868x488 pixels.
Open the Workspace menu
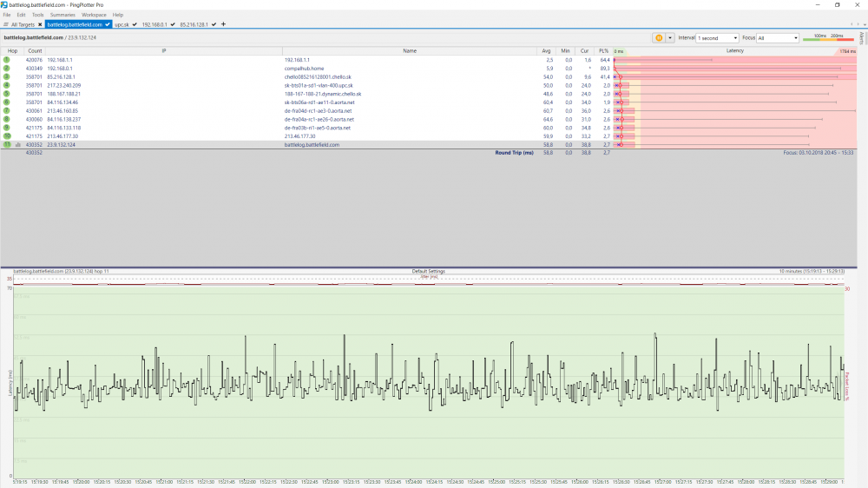pyautogui.click(x=94, y=15)
